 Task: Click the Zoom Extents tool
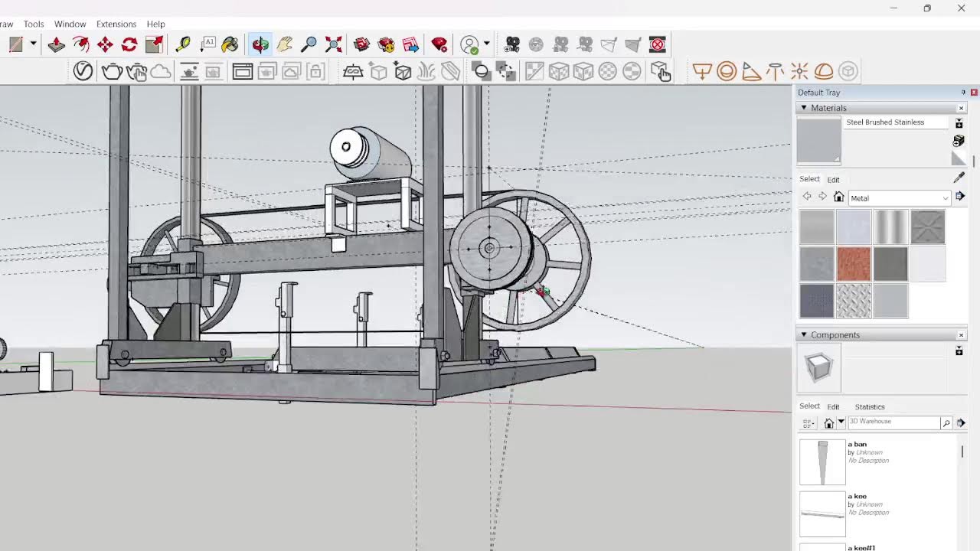(x=334, y=44)
